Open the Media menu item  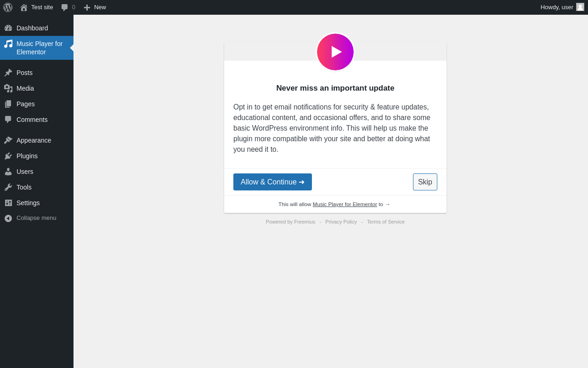(x=37, y=88)
